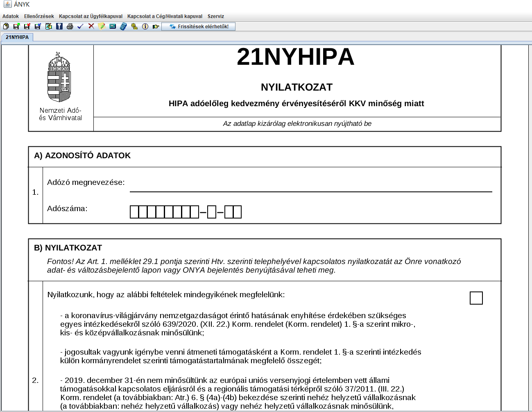The image size is (532, 412).
Task: Tick the Nyilatkozunk declaration checkbox
Action: [476, 298]
